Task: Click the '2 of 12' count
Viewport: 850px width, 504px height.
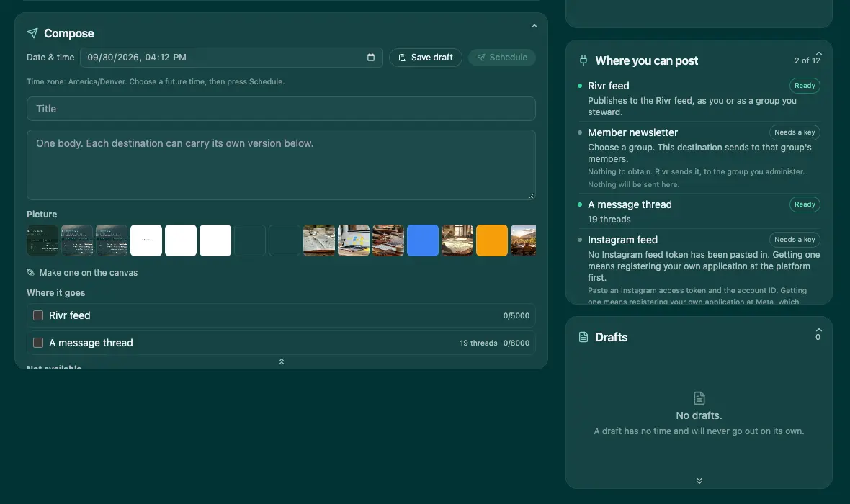Action: coord(807,60)
